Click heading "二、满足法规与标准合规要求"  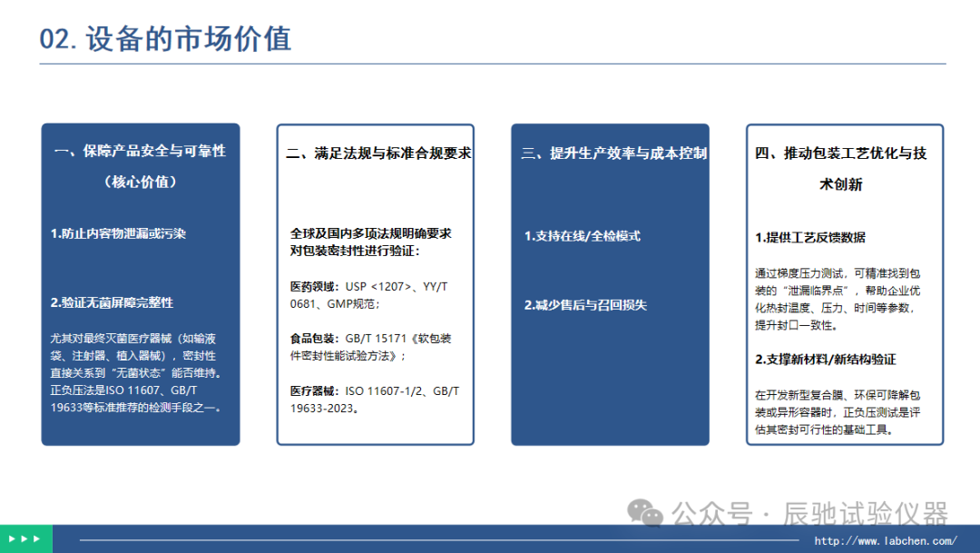pos(378,153)
